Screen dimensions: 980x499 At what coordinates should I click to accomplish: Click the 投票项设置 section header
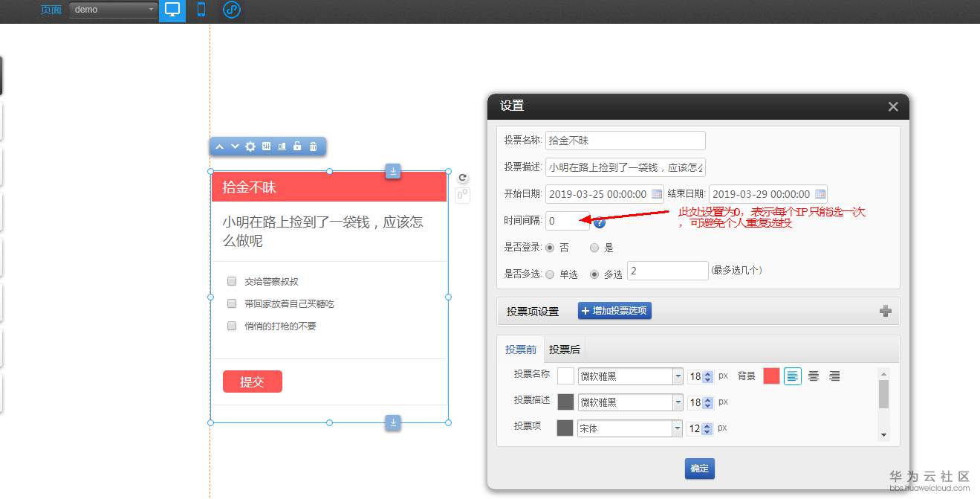(533, 312)
